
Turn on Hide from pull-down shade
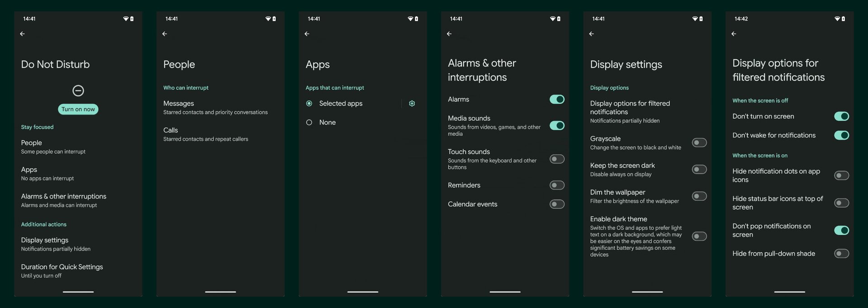(841, 254)
